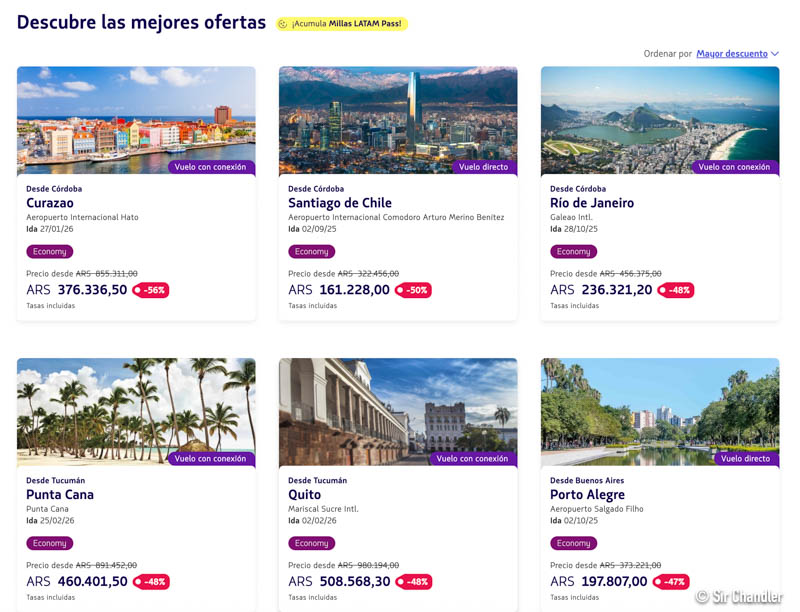This screenshot has height=612, width=800.
Task: Select the ARS 197.807,00 Porto Alegre price
Action: pyautogui.click(x=598, y=582)
